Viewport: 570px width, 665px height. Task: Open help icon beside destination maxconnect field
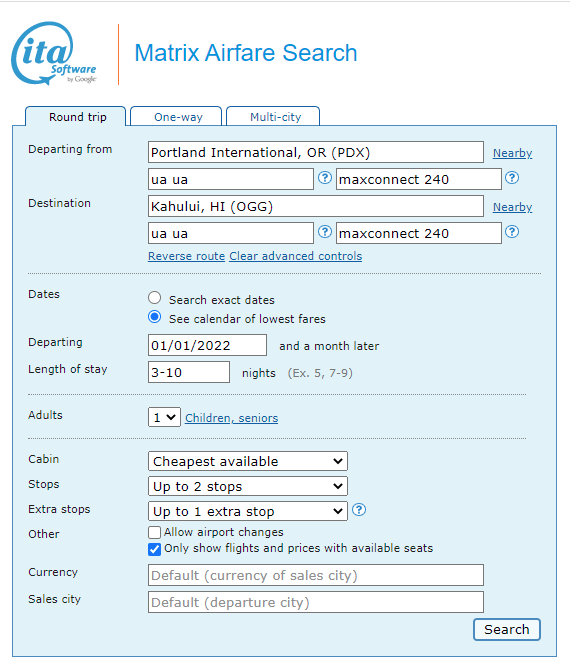click(512, 232)
